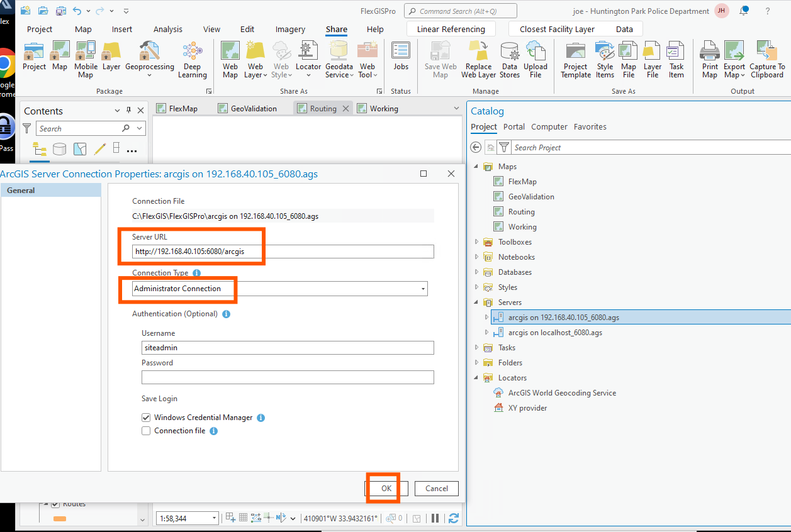Open the Linear Referencing contextual tab
Image resolution: width=791 pixels, height=532 pixels.
[451, 29]
